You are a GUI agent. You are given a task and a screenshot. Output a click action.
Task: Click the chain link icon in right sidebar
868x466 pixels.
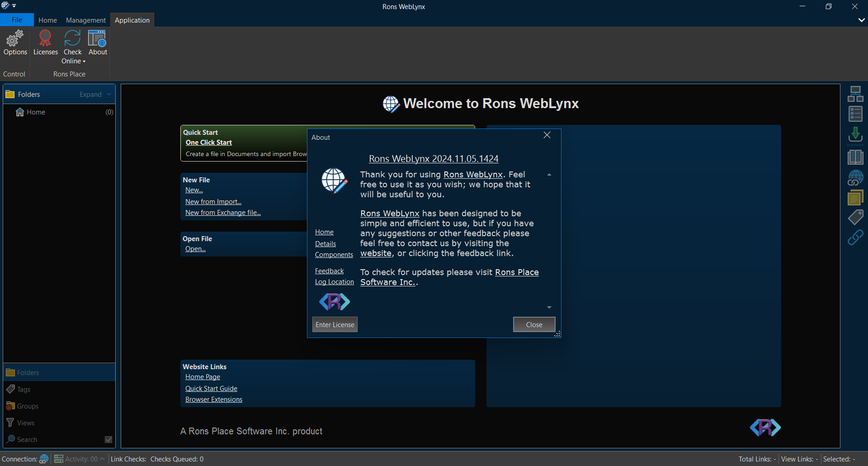tap(855, 238)
